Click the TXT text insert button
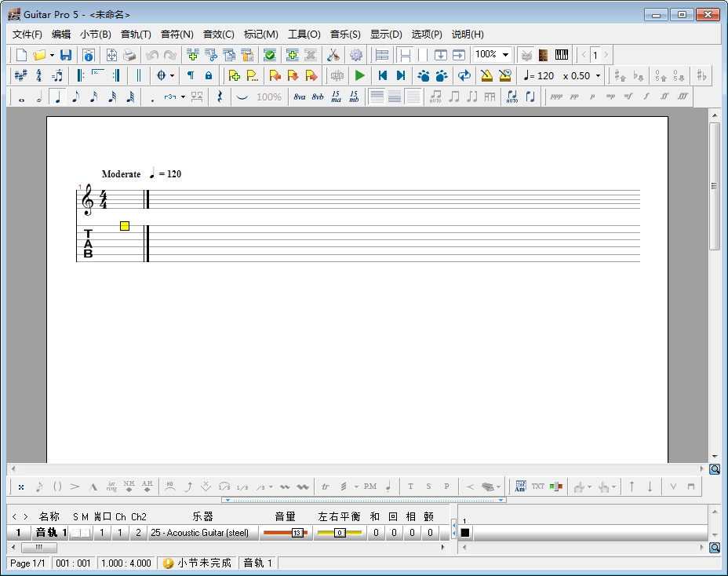The width and height of the screenshot is (728, 576). coord(537,487)
